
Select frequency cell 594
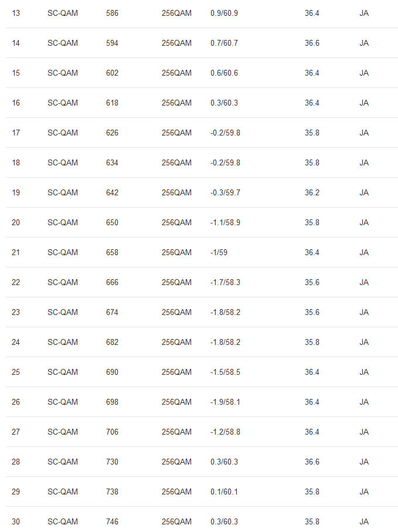(x=112, y=43)
